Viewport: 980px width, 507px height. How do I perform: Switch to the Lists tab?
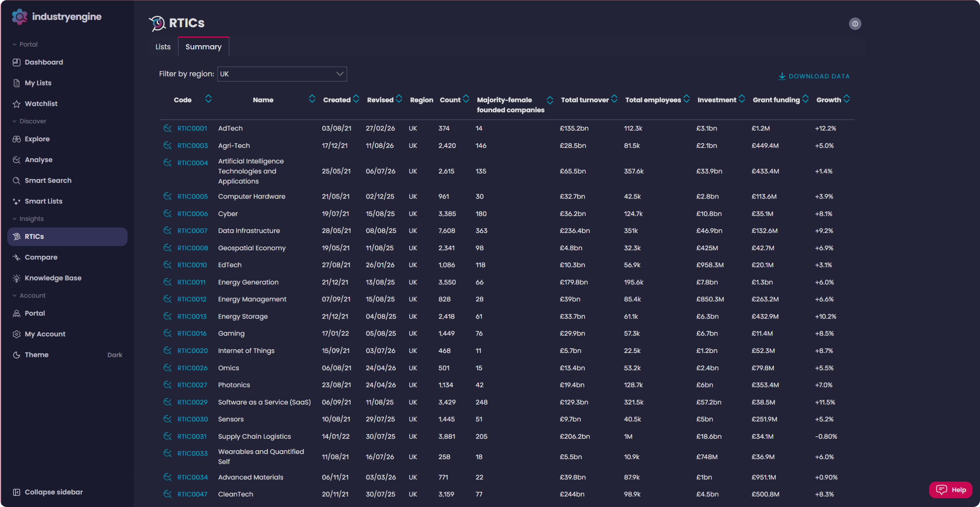click(x=163, y=47)
